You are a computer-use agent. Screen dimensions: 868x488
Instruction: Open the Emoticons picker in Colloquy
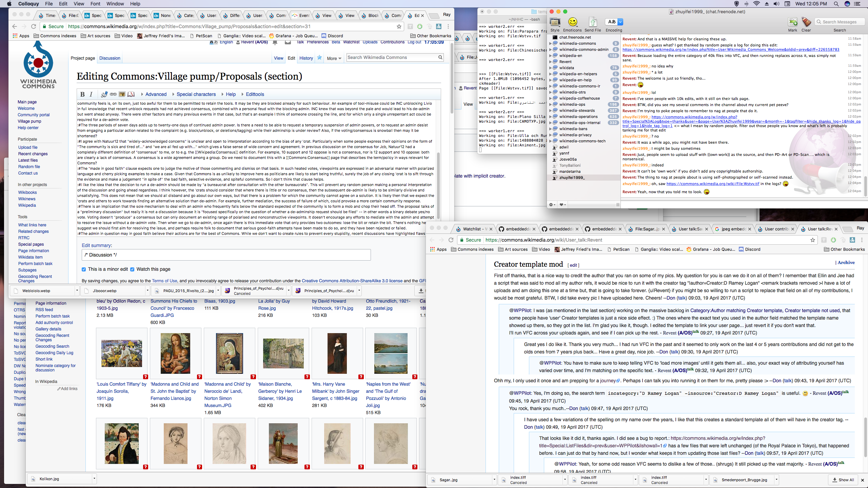click(x=573, y=24)
